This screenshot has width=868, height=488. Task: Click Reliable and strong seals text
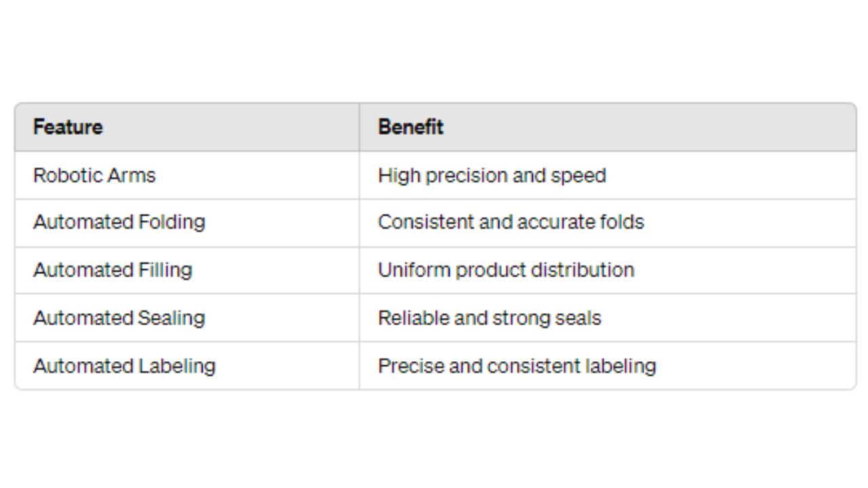click(x=490, y=318)
